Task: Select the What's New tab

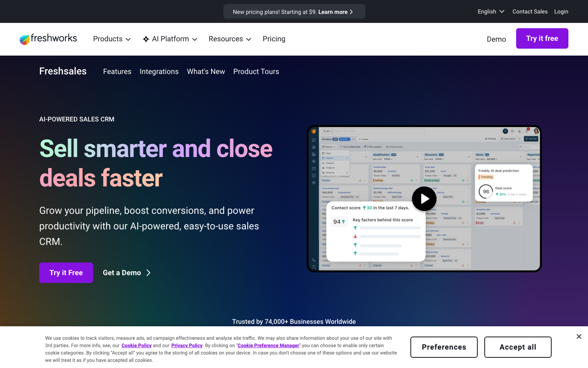Action: (206, 72)
